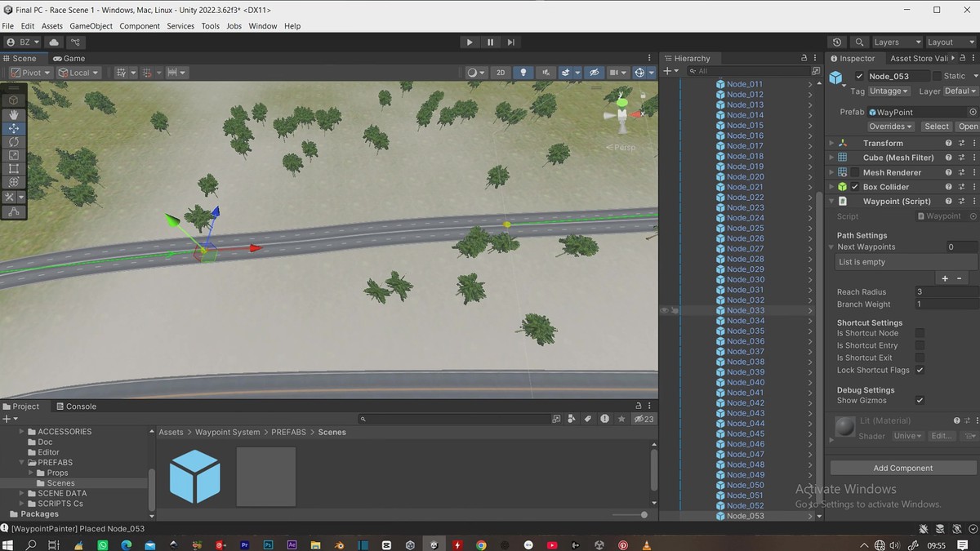This screenshot has width=980, height=551.
Task: Click Add Component button
Action: click(x=902, y=469)
